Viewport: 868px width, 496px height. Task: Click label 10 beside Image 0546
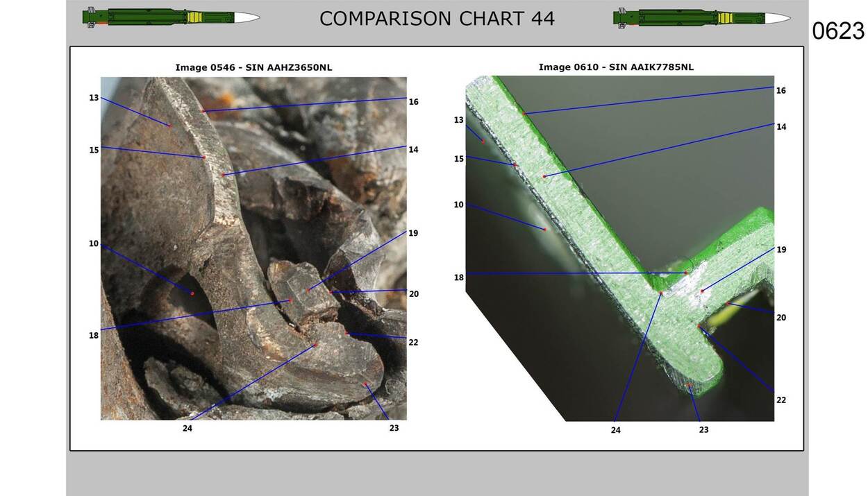click(x=94, y=243)
